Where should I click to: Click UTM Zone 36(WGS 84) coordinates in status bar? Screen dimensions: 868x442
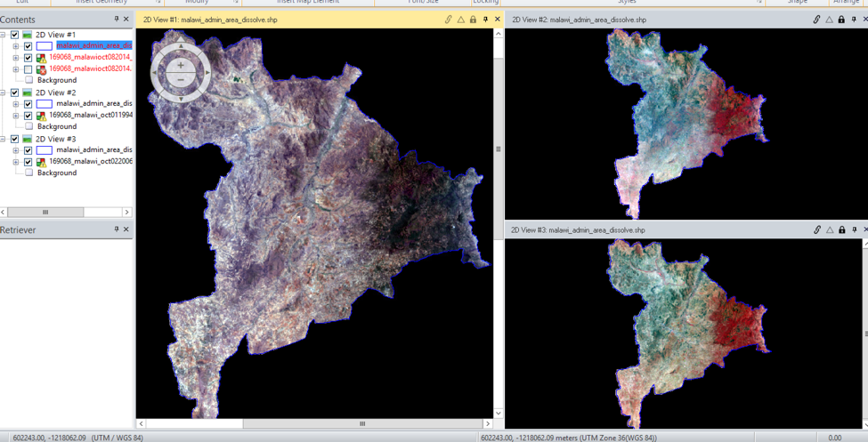click(x=569, y=438)
